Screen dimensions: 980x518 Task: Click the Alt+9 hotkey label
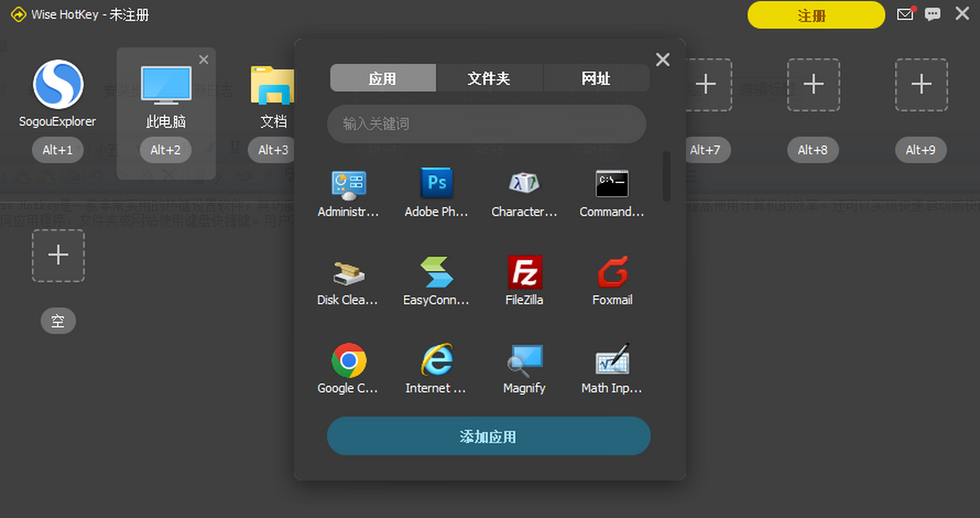click(921, 150)
